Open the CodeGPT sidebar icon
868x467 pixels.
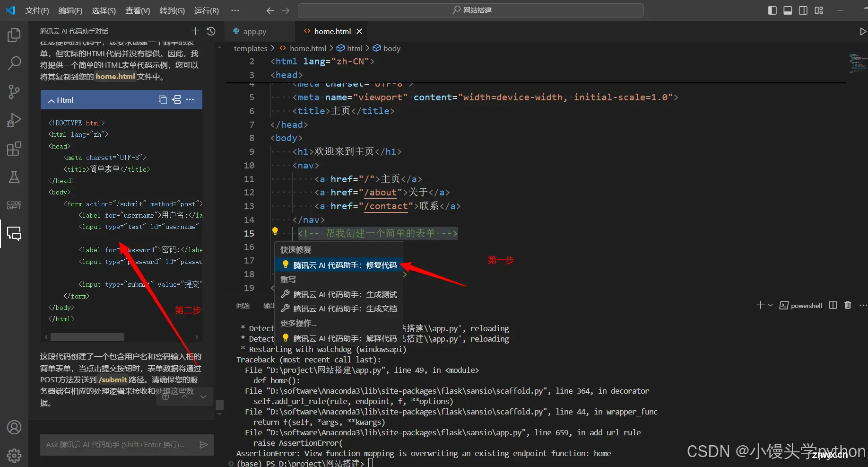[14, 205]
